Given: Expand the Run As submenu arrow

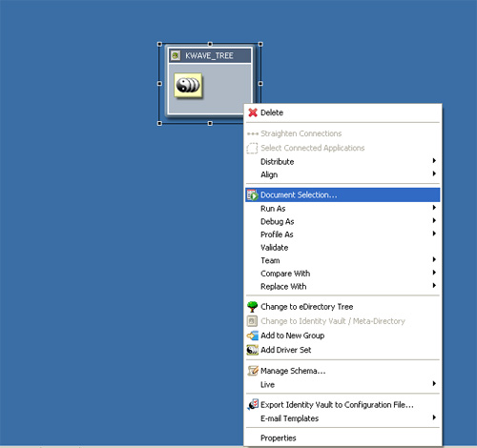Looking at the screenshot, I should click(434, 208).
